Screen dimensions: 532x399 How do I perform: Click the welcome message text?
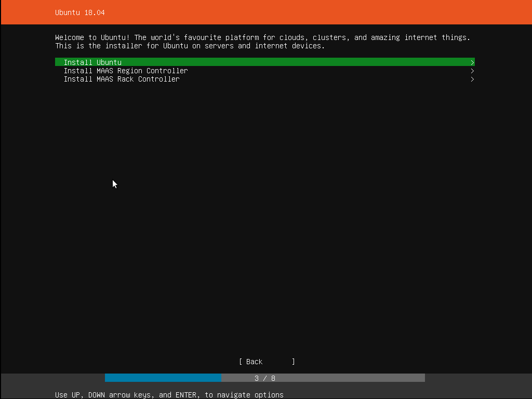[262, 37]
